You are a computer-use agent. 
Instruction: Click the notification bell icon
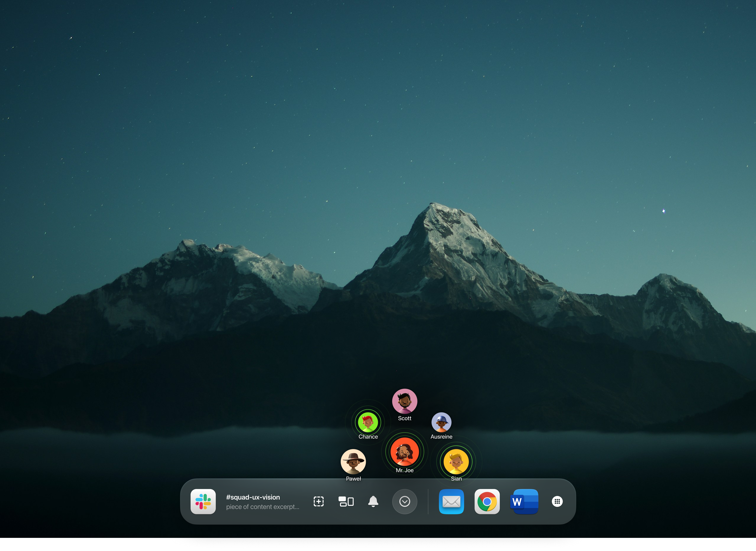pyautogui.click(x=373, y=502)
